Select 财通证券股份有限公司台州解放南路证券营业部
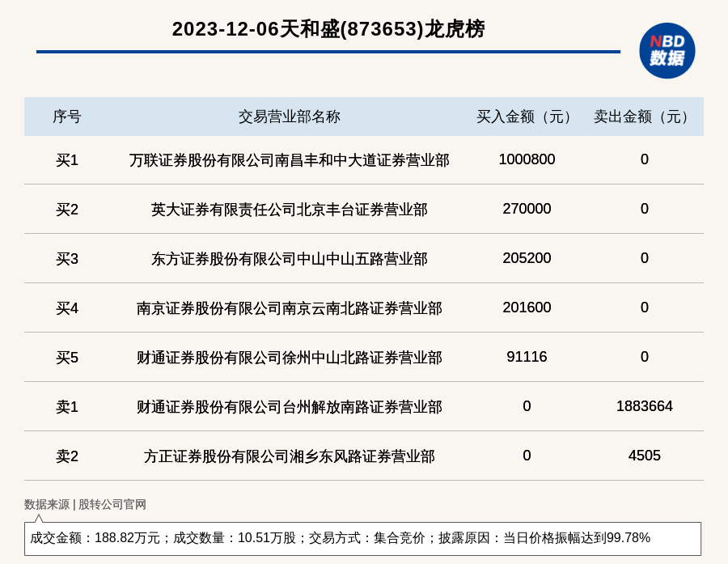Viewport: 728px width, 564px height. pos(290,407)
